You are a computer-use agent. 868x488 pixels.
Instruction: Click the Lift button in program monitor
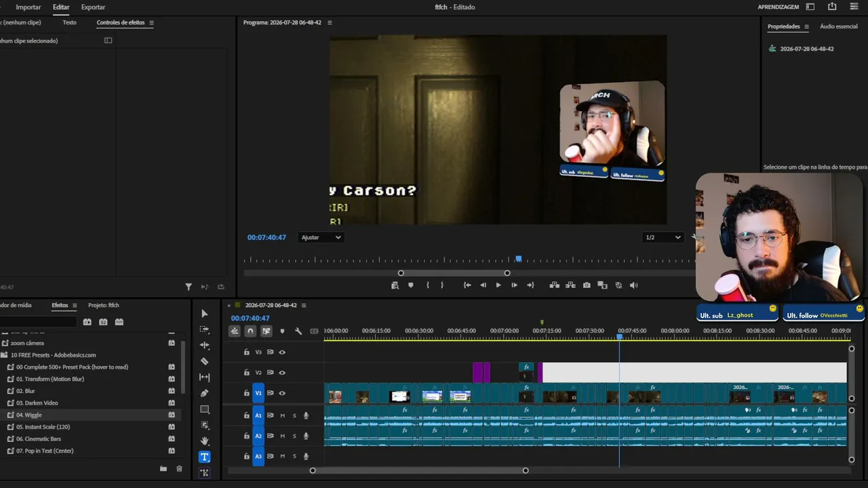point(554,285)
